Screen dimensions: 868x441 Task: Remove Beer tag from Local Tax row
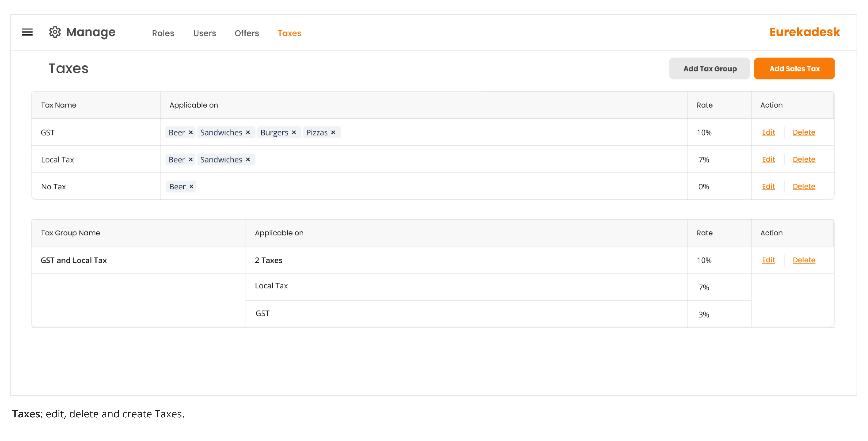(x=191, y=159)
